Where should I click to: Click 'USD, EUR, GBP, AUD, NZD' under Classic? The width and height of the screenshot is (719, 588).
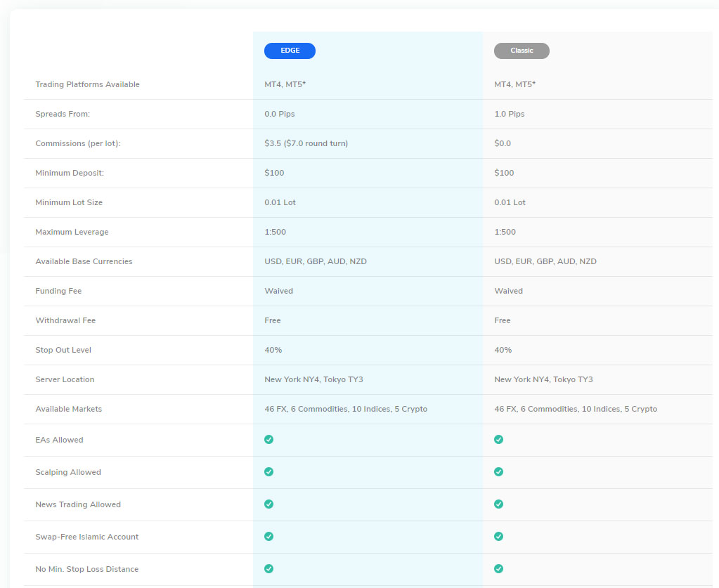545,262
